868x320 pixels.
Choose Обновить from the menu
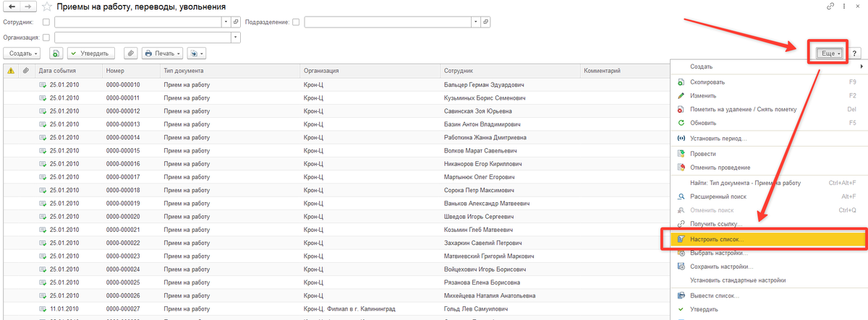coord(769,123)
